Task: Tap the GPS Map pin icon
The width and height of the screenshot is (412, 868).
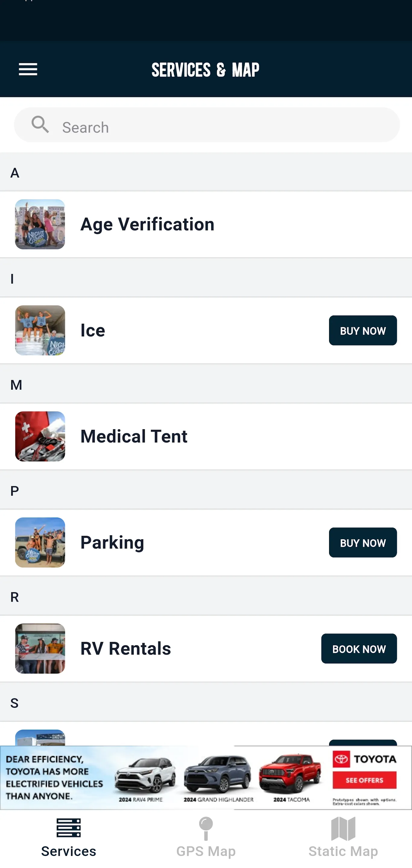Action: click(206, 828)
